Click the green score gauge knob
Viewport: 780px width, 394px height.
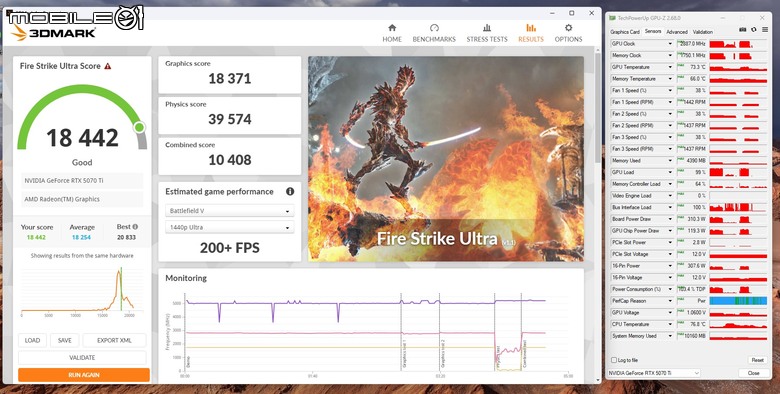tap(139, 127)
